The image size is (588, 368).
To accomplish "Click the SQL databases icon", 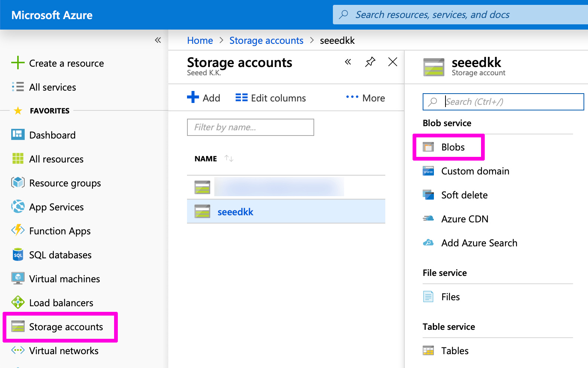I will (x=18, y=255).
